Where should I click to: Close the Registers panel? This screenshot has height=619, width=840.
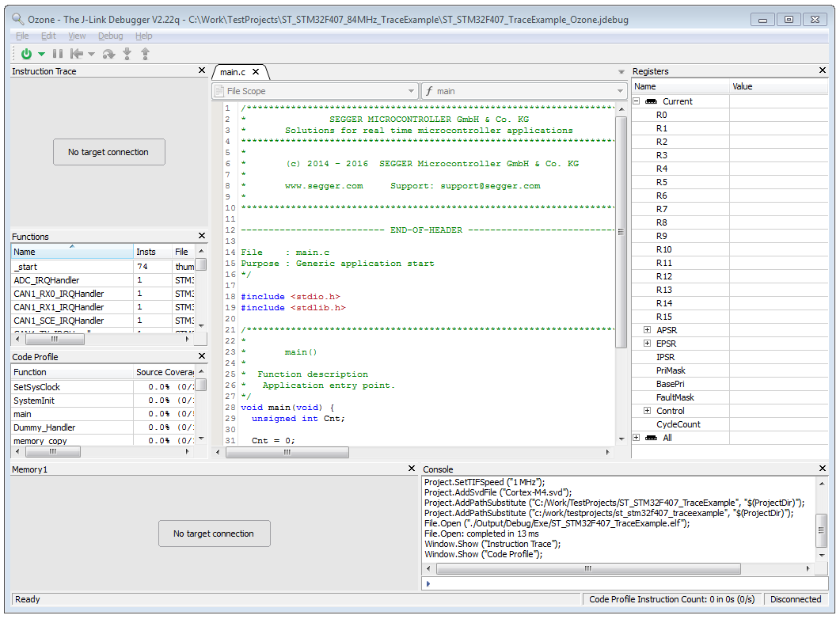823,70
